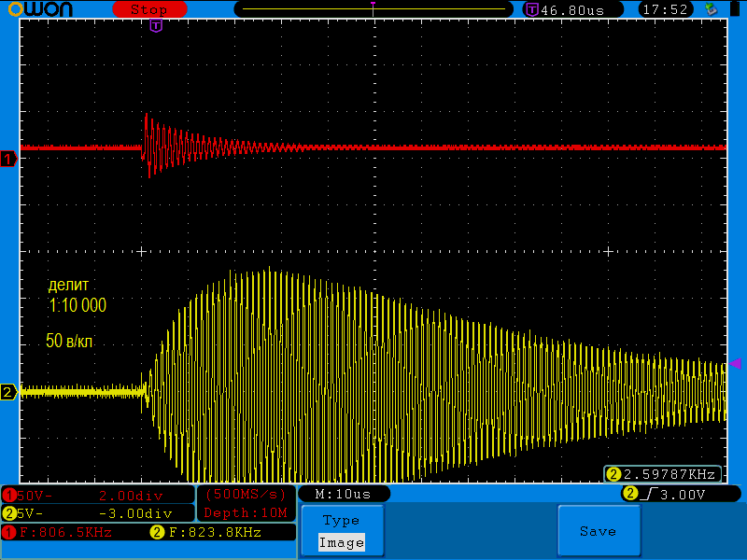
Task: Click the Depth:10M record length readout
Action: tap(245, 512)
